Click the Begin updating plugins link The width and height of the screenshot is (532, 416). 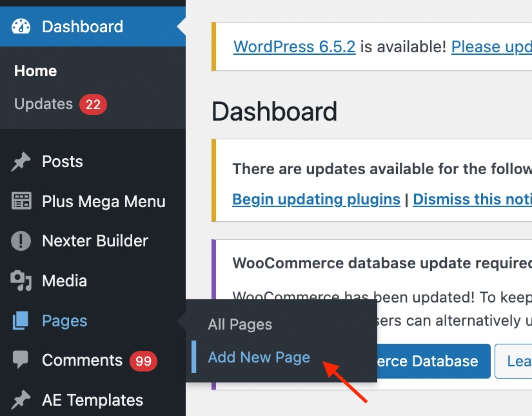click(316, 199)
